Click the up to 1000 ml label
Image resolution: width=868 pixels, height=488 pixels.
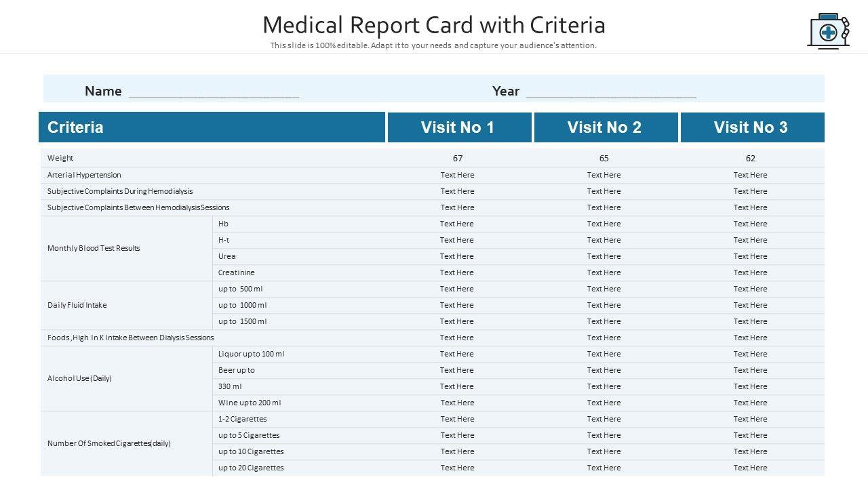pos(242,305)
